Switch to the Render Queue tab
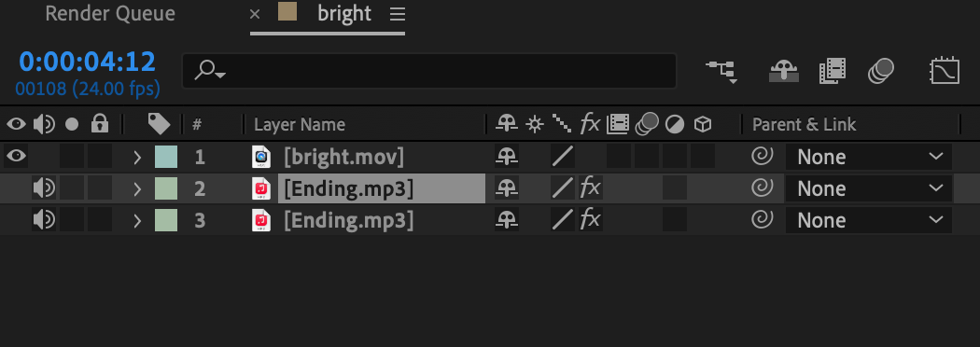Screen dimensions: 980x347 click(x=110, y=14)
